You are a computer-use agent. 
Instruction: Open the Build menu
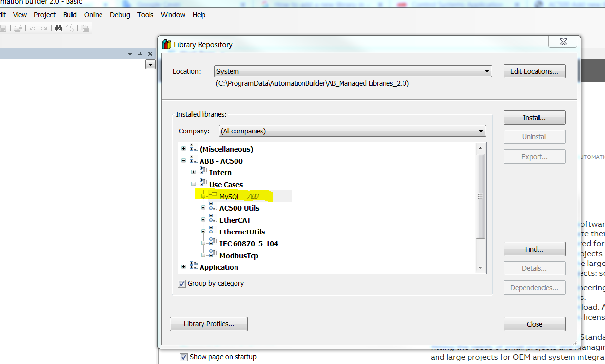pos(70,15)
